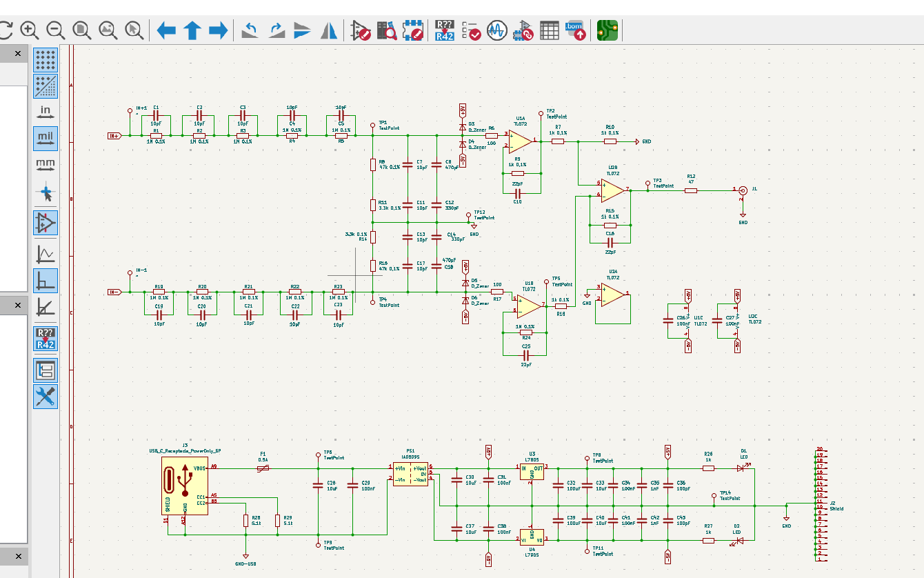Screen dimensions: 924x578
Task: Set units to millimeters
Action: point(46,165)
